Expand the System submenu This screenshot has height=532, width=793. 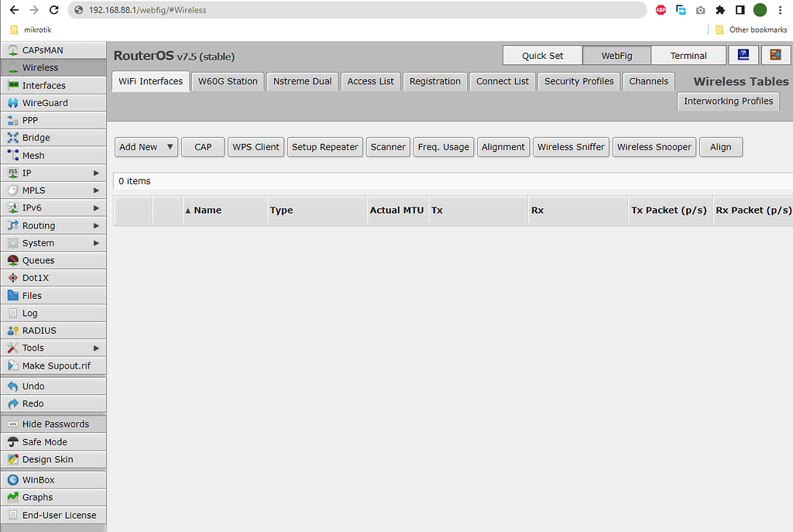(x=53, y=242)
